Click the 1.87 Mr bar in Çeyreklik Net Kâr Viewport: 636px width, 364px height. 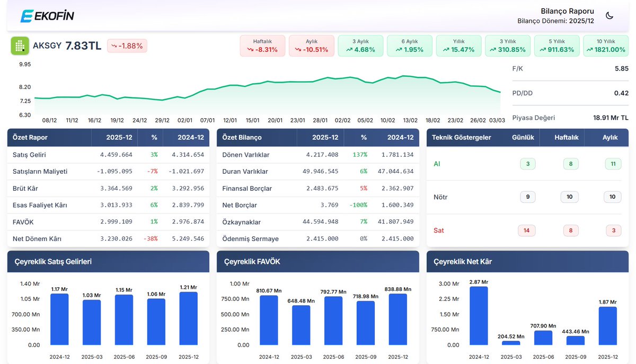pyautogui.click(x=607, y=326)
